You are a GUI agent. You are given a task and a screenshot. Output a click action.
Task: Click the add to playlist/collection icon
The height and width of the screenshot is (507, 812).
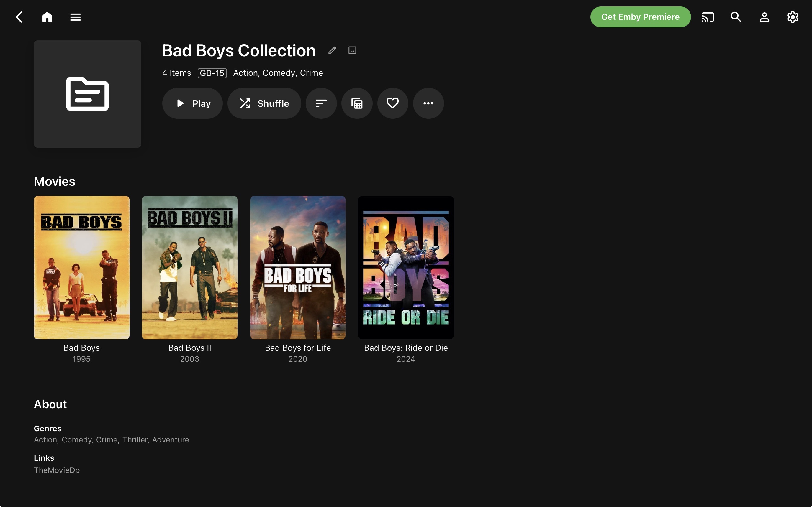click(357, 103)
